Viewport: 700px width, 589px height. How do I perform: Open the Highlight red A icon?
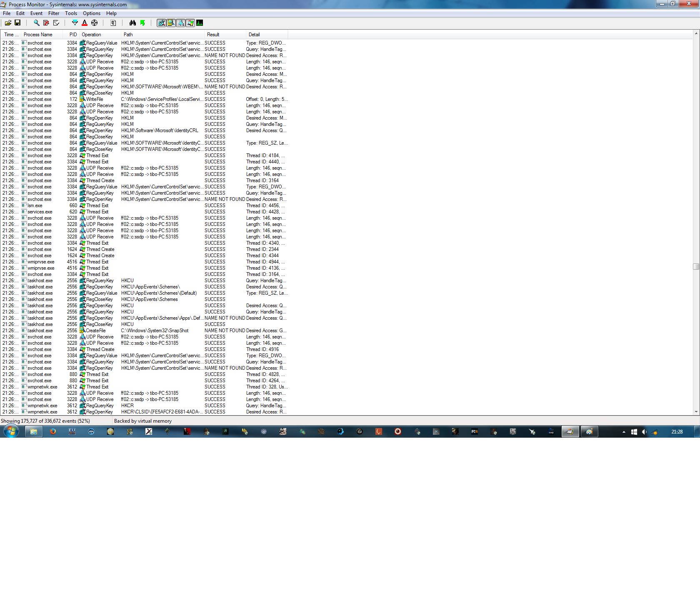point(85,23)
